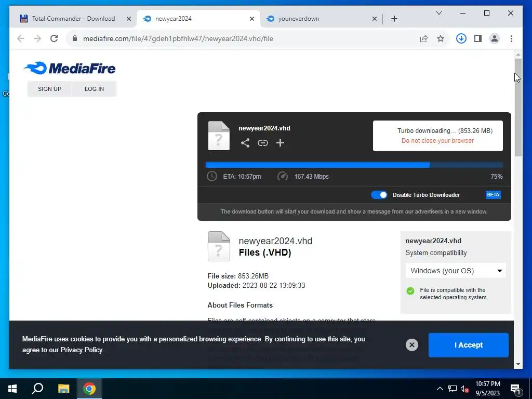This screenshot has height=399, width=532.
Task: Click the Chrome taskbar icon
Action: coord(89,389)
